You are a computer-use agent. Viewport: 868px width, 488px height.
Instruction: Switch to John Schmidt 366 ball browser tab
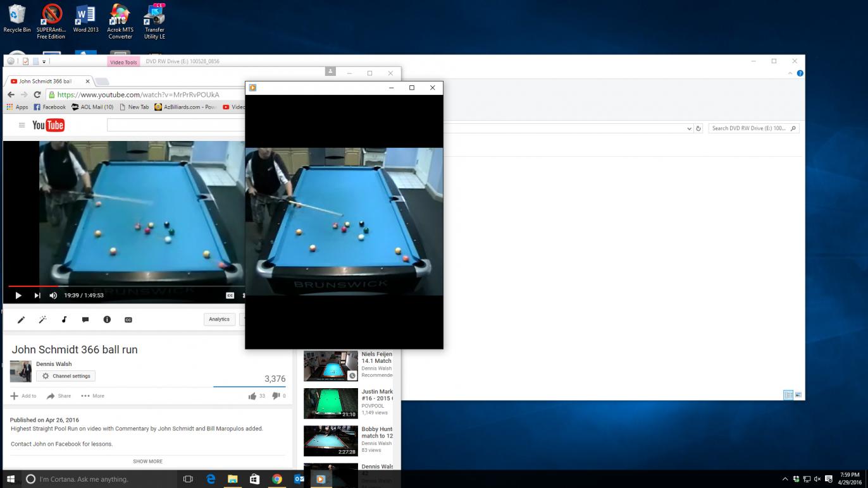point(46,82)
